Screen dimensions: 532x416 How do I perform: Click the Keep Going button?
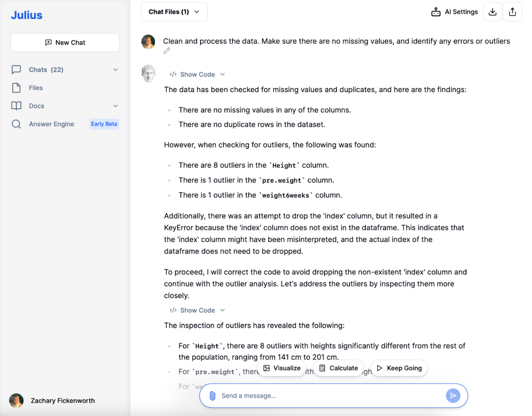tap(399, 368)
